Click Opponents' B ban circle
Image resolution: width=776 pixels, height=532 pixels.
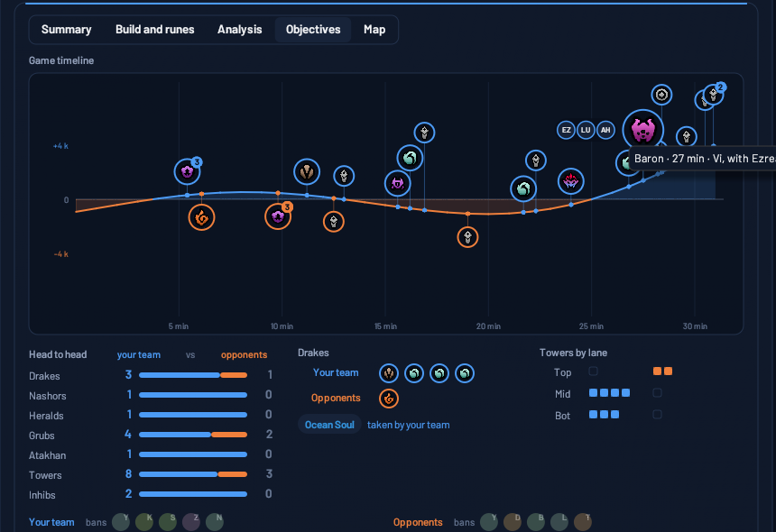point(536,522)
